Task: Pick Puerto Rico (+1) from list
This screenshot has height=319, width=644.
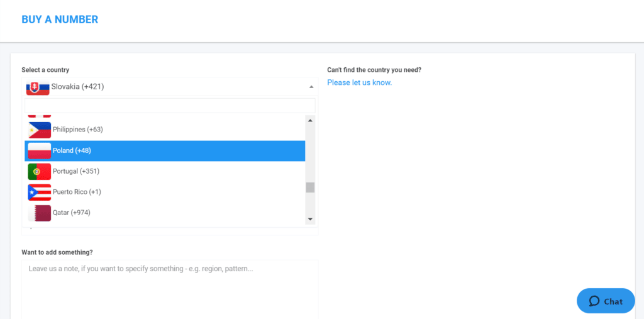Action: click(x=165, y=192)
